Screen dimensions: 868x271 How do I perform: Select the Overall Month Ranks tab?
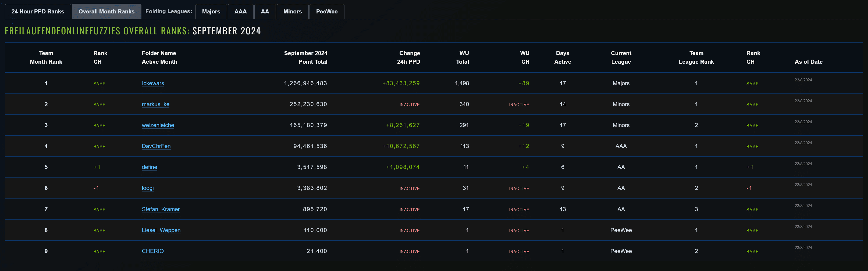pos(106,12)
